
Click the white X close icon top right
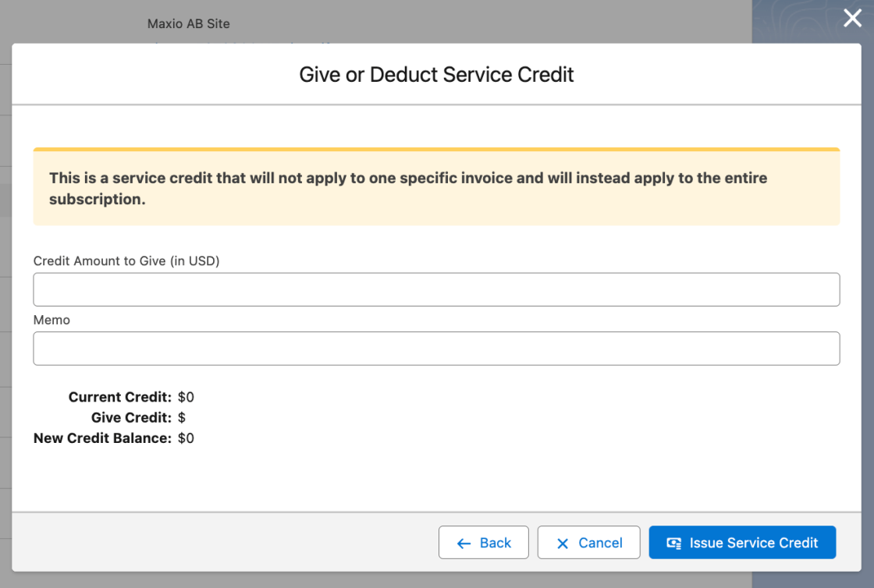852,18
